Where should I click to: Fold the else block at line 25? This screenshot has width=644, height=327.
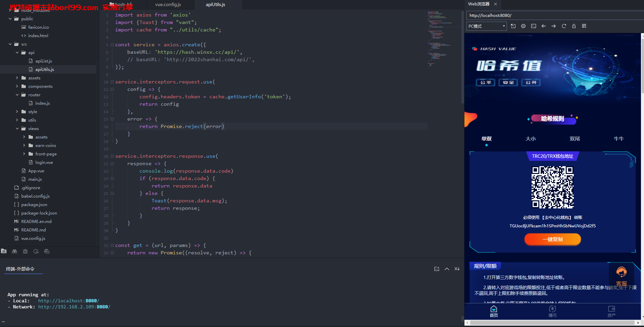[112, 193]
